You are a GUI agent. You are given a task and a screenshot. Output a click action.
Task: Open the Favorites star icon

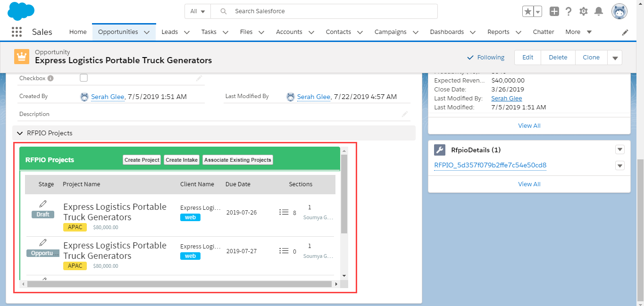click(527, 11)
